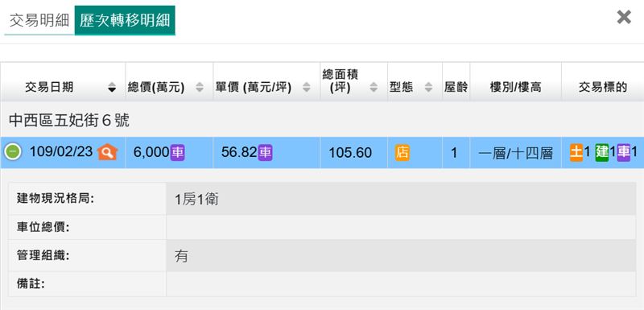Select the address 中西區五妃街6號

click(69, 121)
